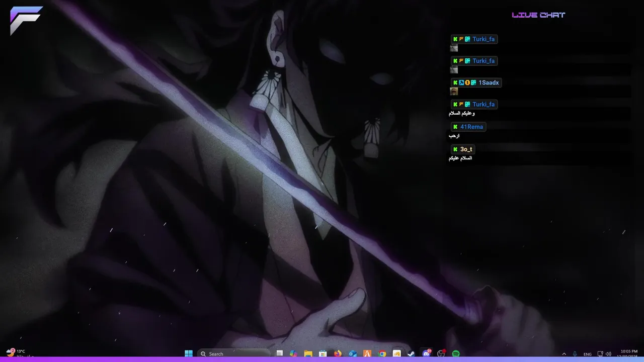Launch Spotify from the taskbar
Image resolution: width=644 pixels, height=362 pixels.
coord(456,353)
